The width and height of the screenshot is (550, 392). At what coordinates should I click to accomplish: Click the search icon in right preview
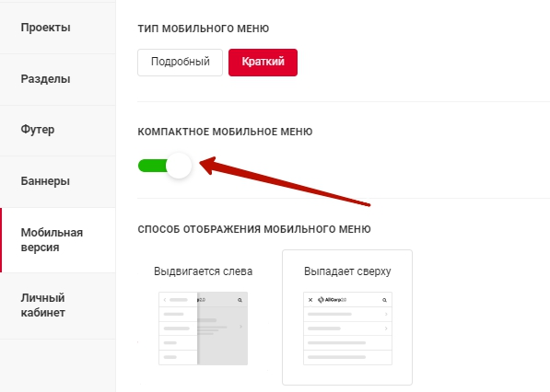384,300
